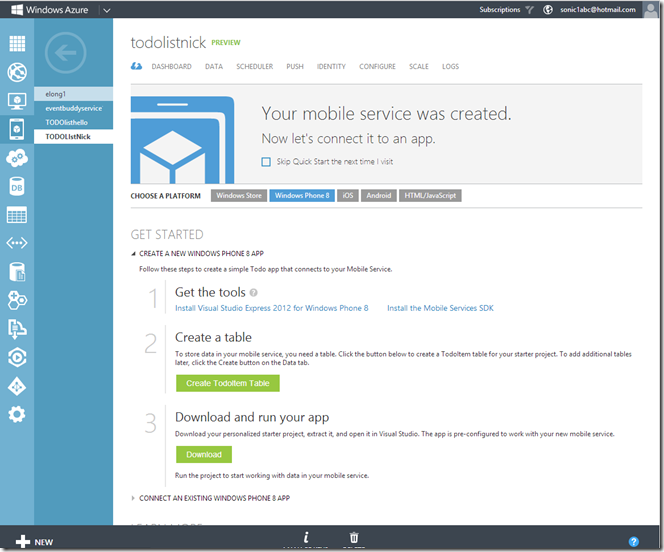Open the user avatar icon
664x552 pixels.
pos(650,9)
